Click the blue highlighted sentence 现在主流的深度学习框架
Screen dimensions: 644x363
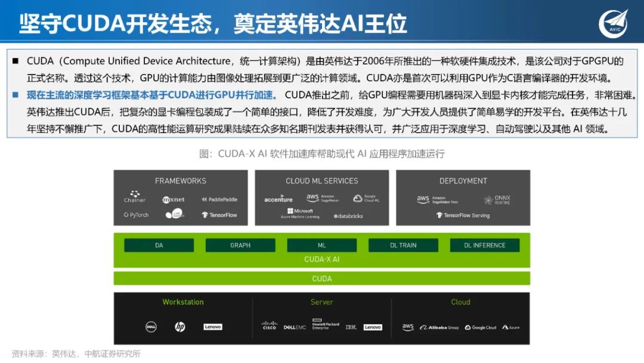coord(152,95)
